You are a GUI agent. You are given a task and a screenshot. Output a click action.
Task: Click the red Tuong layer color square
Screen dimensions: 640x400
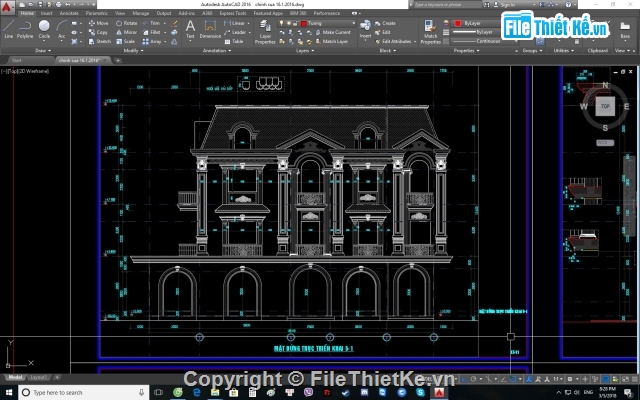click(304, 23)
